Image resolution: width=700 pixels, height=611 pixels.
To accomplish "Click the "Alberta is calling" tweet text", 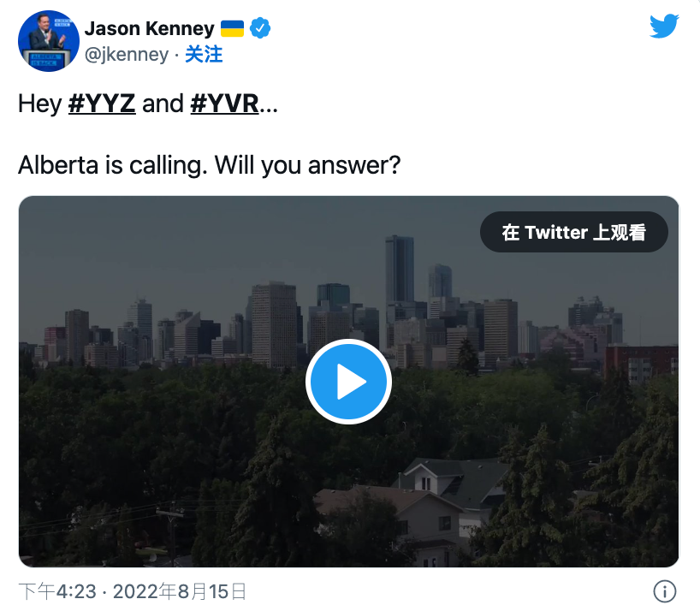I will point(112,165).
